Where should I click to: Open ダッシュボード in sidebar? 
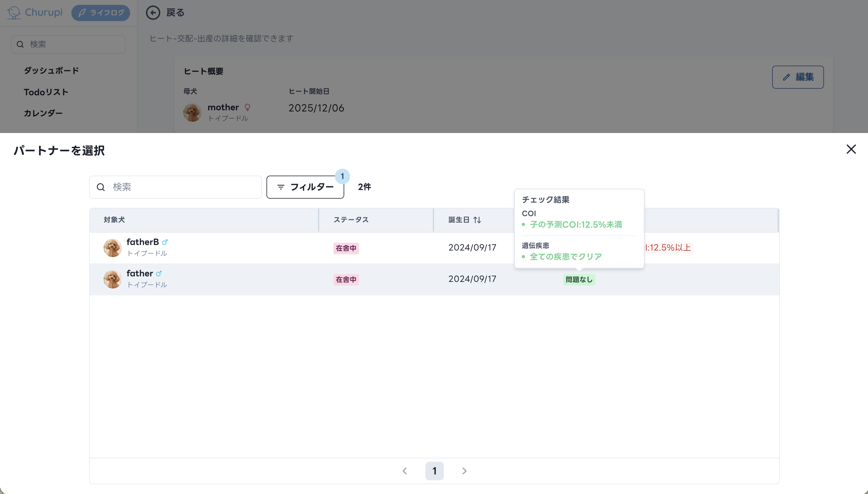click(x=51, y=71)
